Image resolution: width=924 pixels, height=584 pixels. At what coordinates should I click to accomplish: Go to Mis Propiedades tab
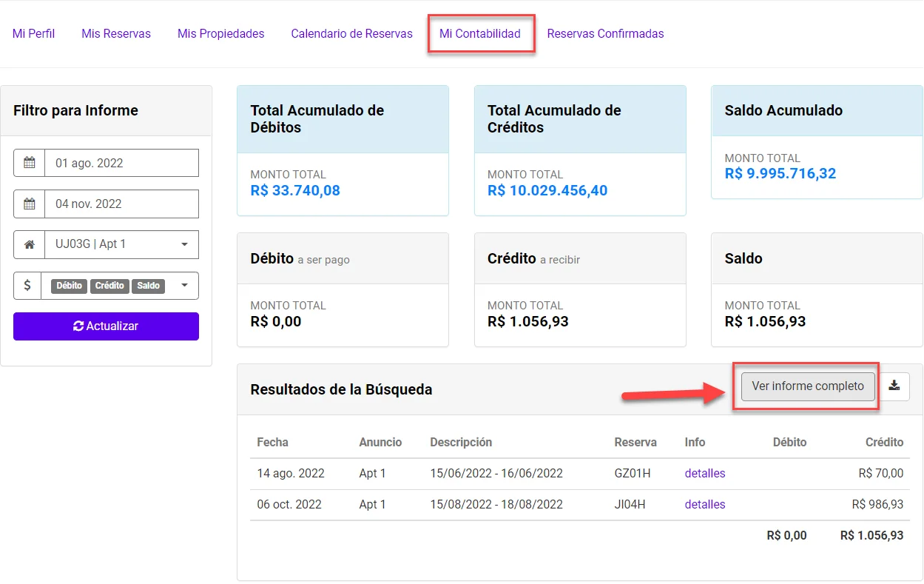(220, 33)
